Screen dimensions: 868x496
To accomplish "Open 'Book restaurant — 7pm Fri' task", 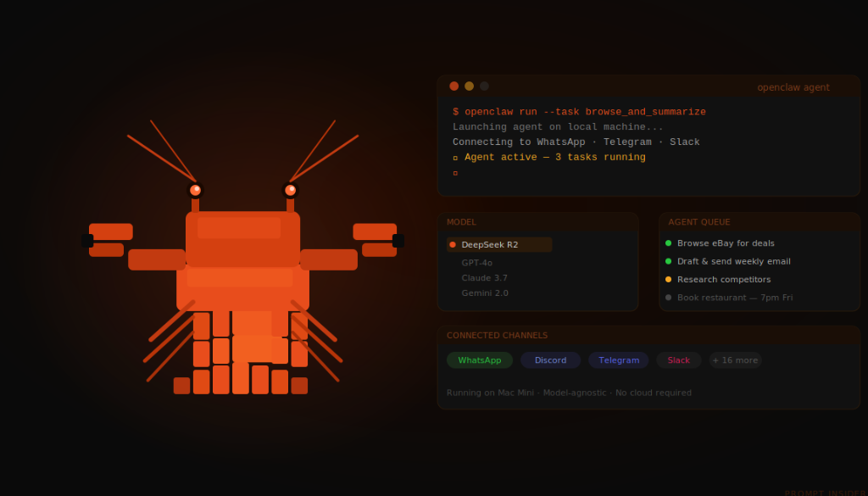I will click(x=735, y=298).
